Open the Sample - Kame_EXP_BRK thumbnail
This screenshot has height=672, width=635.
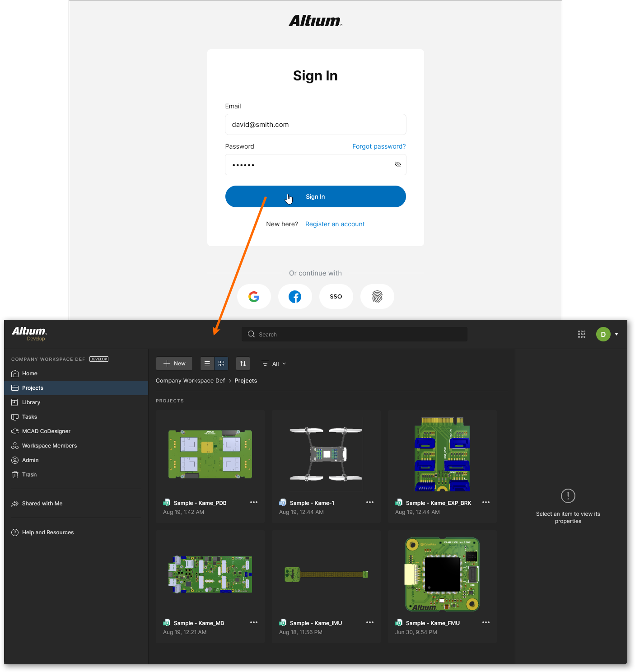(442, 454)
